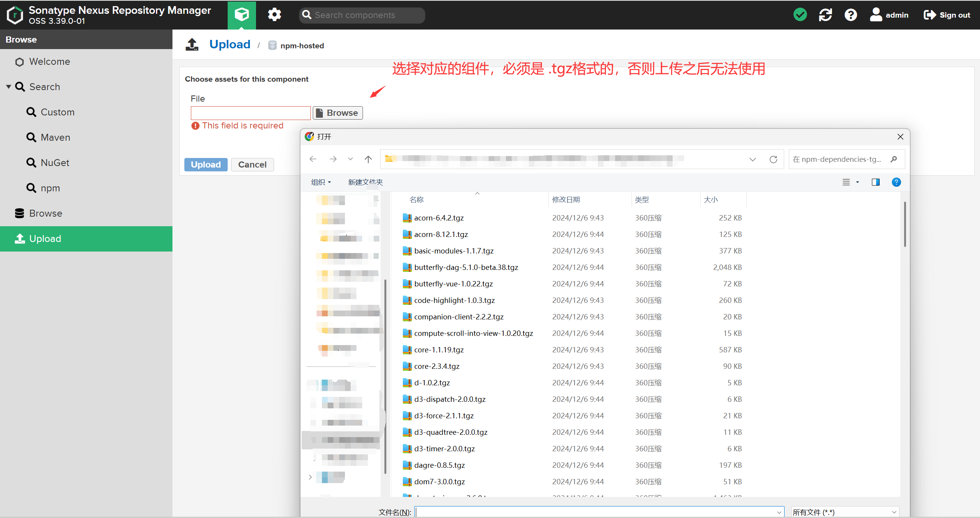
Task: Collapse the Search tree section
Action: [x=8, y=87]
